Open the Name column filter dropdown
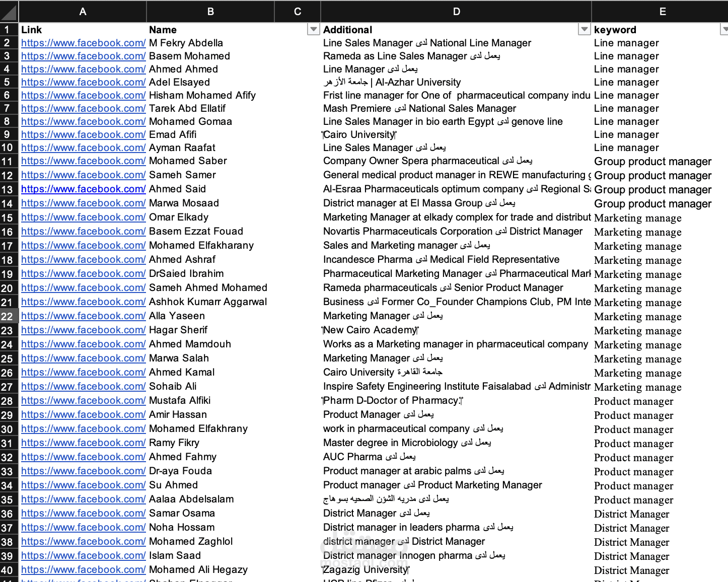Image resolution: width=728 pixels, height=582 pixels. pos(313,30)
